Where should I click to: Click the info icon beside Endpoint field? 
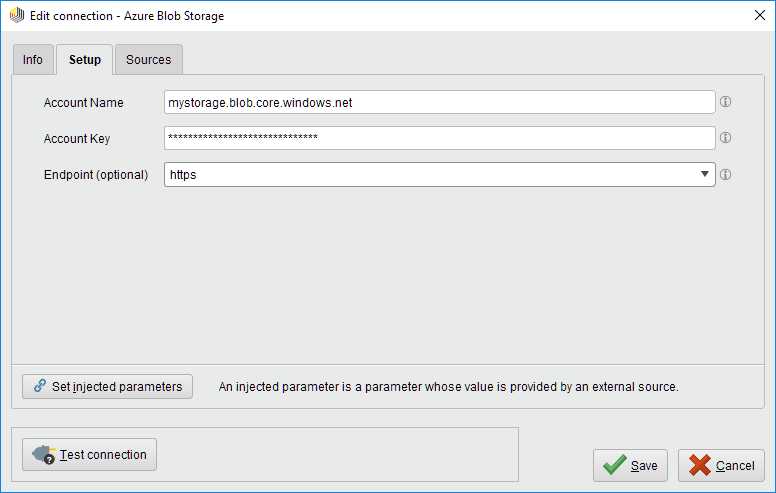(x=726, y=174)
